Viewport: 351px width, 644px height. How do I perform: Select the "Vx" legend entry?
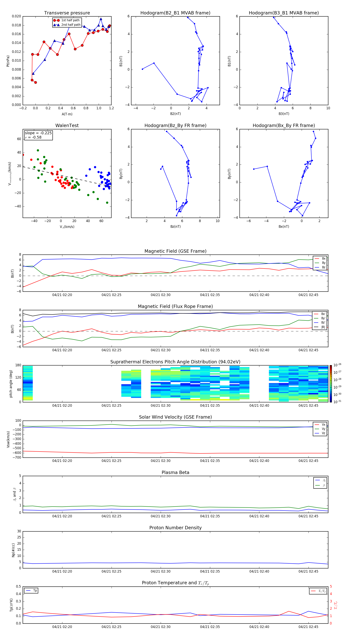(x=320, y=424)
